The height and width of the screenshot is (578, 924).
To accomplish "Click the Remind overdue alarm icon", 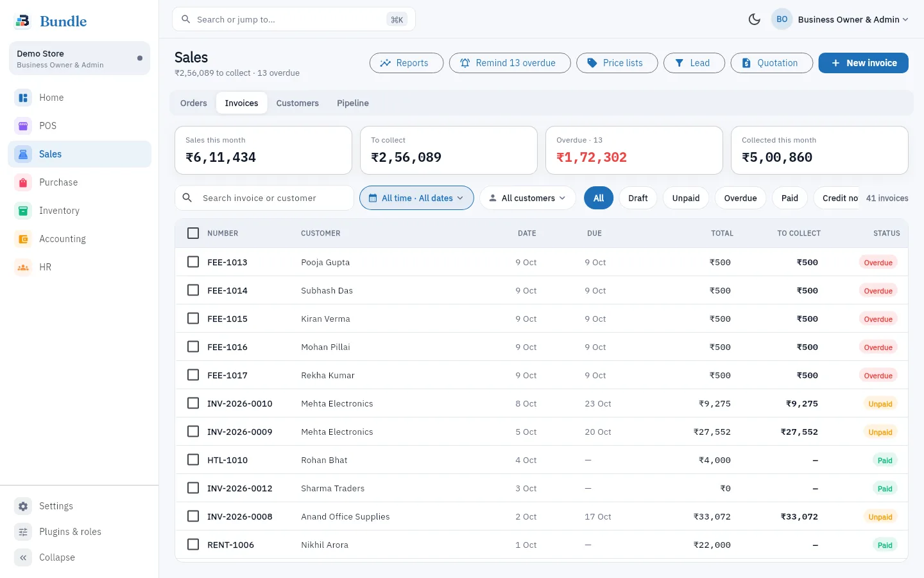I will pos(465,63).
